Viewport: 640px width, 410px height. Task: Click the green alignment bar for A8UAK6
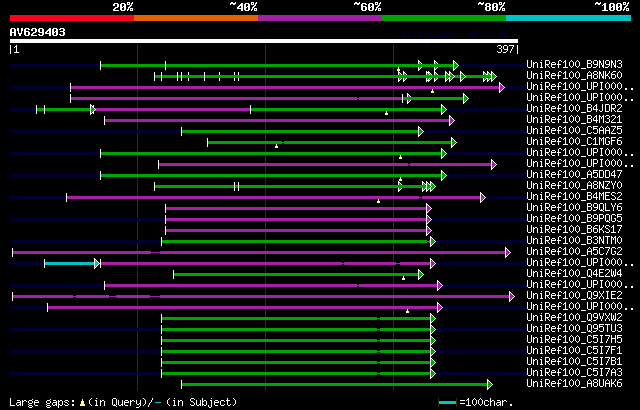pyautogui.click(x=335, y=385)
